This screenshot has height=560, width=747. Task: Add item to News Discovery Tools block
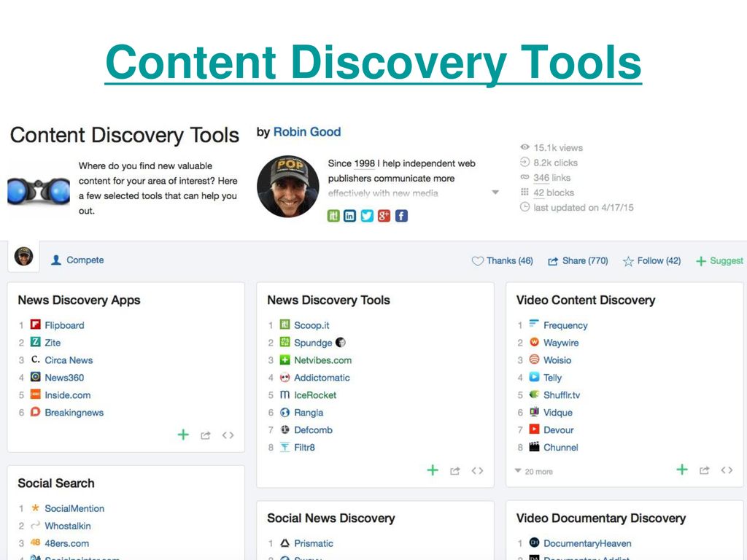pyautogui.click(x=433, y=470)
